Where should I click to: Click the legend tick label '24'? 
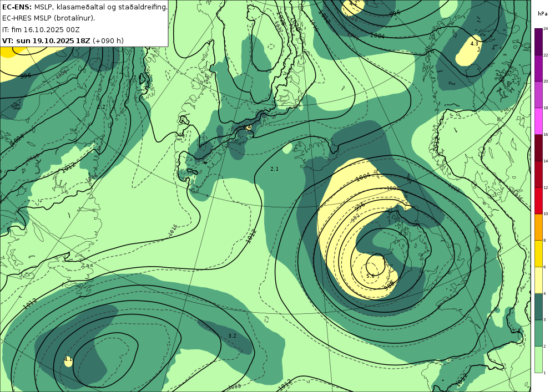tap(546, 29)
